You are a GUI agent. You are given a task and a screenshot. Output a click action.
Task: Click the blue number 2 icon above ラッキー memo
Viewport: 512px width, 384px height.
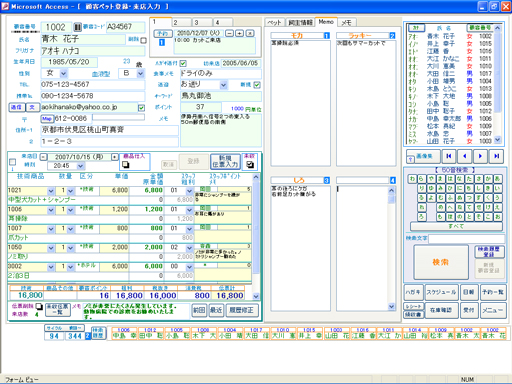[x=392, y=36]
